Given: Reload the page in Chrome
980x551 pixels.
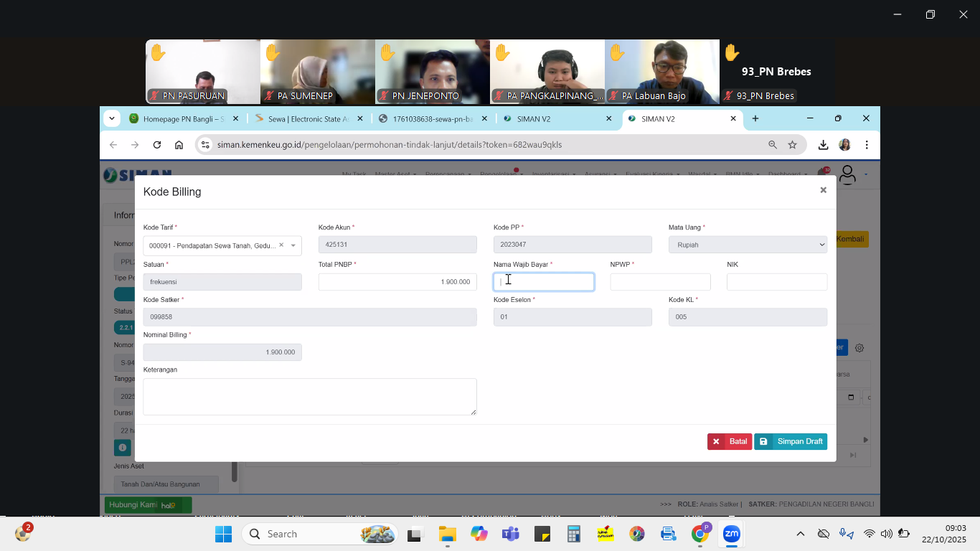Looking at the screenshot, I should [157, 145].
